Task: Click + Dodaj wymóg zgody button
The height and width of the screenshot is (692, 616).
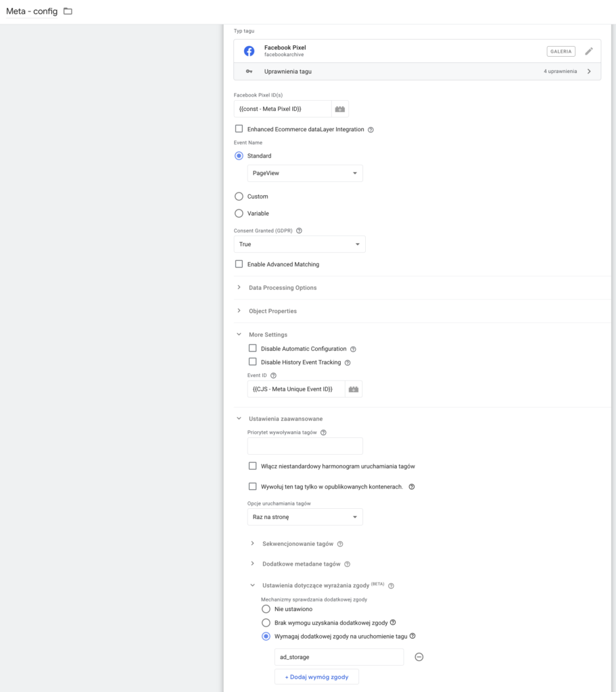Action: coord(316,676)
